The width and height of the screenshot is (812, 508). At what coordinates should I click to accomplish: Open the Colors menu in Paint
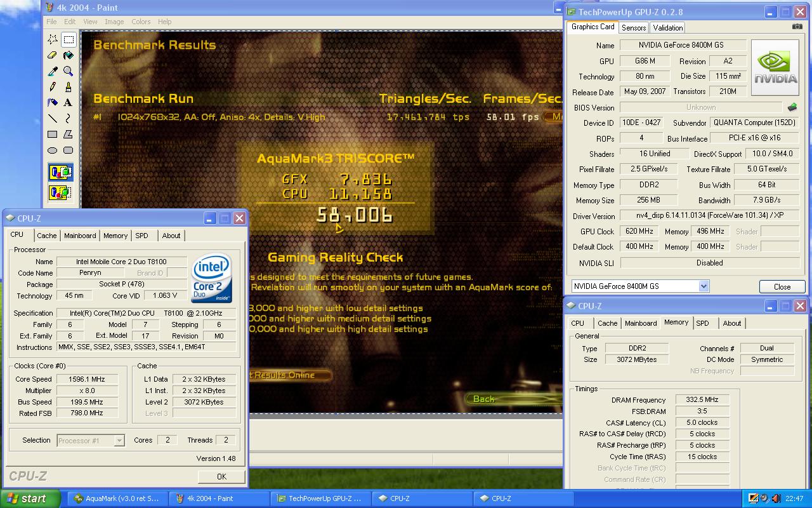point(141,22)
